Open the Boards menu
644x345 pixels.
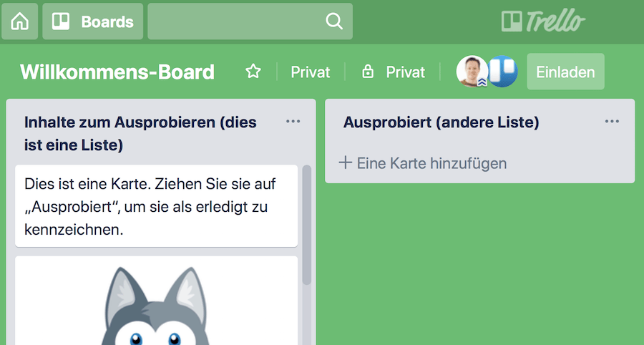(x=92, y=21)
